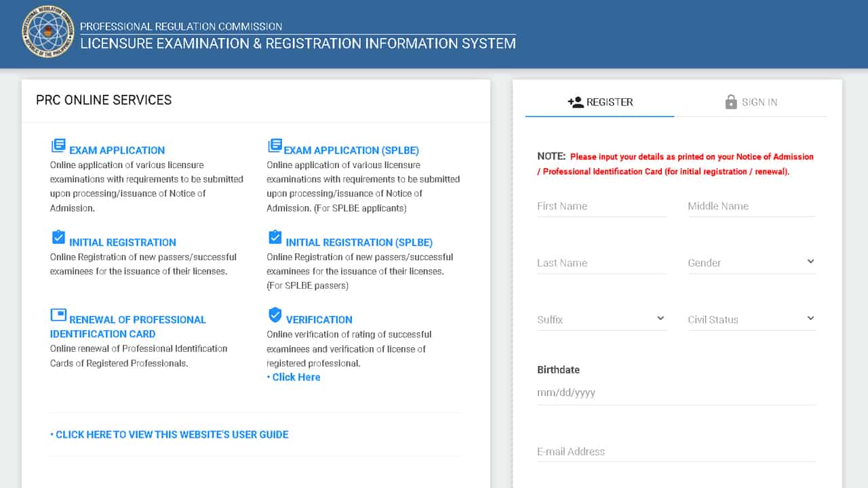Open Renewal of Professional Identification Card link
The width and height of the screenshot is (868, 488).
coord(128,327)
